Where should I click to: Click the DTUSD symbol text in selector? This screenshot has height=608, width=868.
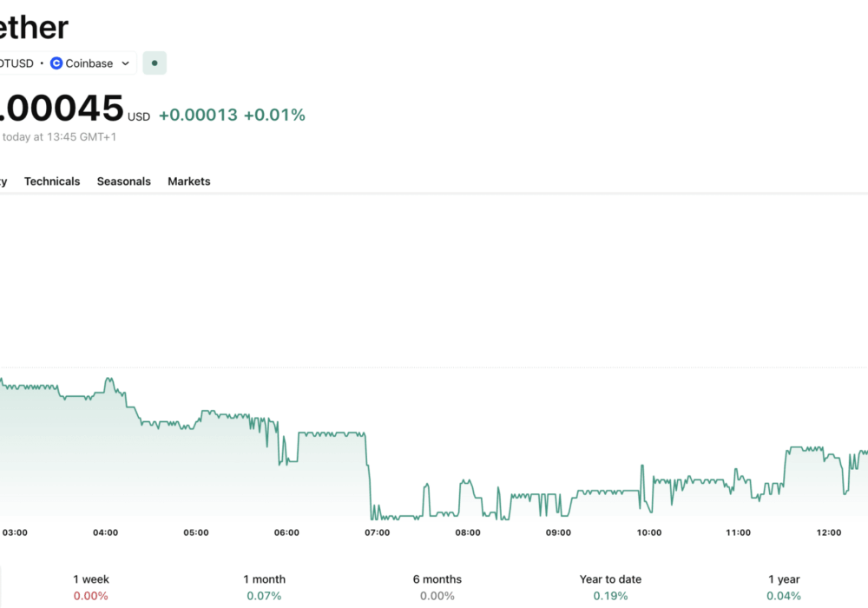pos(16,63)
